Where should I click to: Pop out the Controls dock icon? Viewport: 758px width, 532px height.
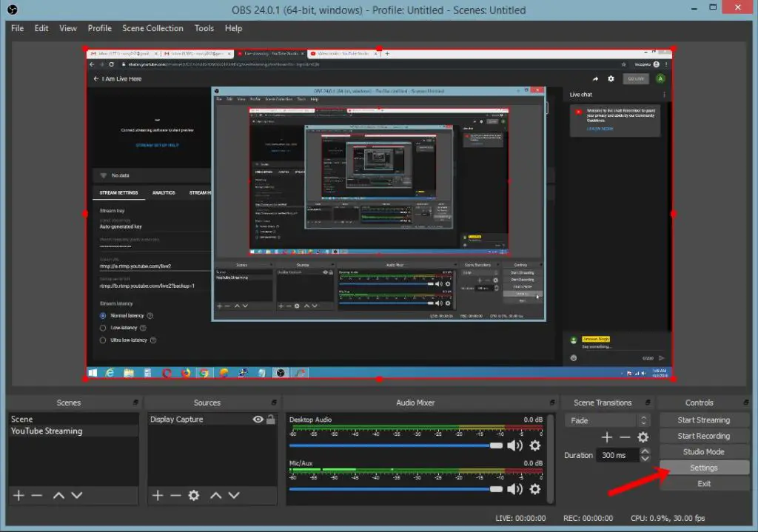point(746,402)
